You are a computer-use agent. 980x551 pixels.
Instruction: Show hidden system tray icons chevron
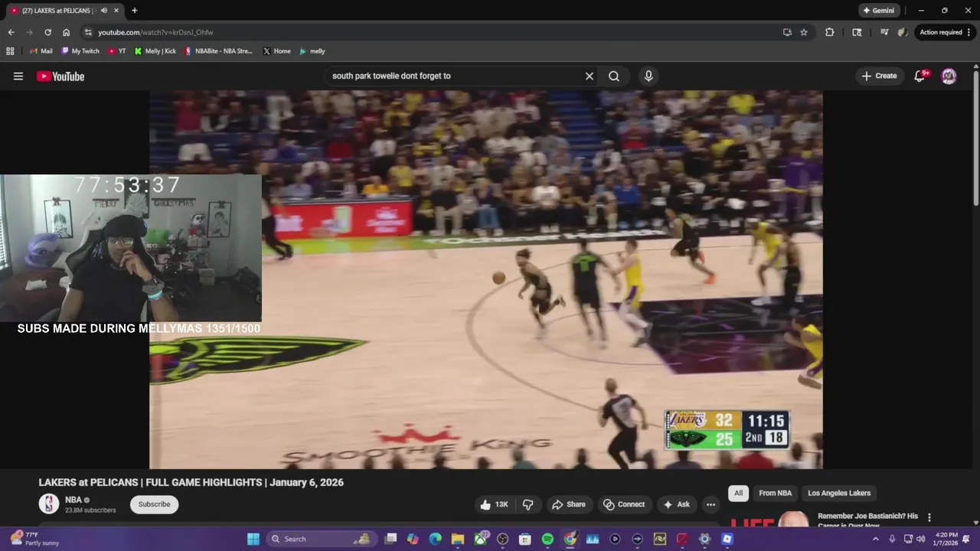(876, 539)
